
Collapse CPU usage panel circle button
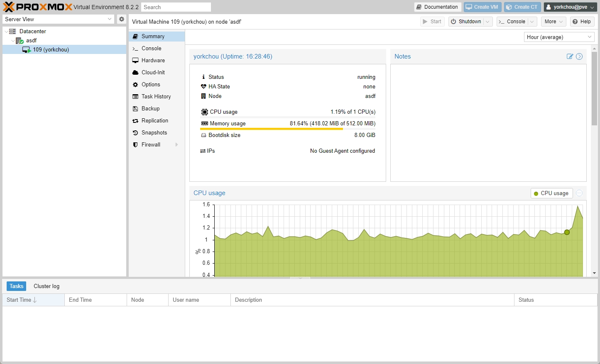pos(579,193)
